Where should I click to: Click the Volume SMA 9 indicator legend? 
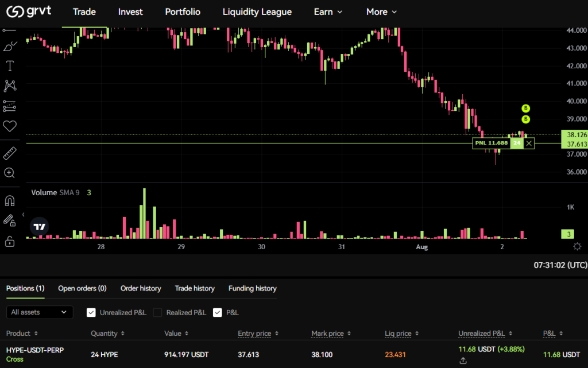pos(61,193)
